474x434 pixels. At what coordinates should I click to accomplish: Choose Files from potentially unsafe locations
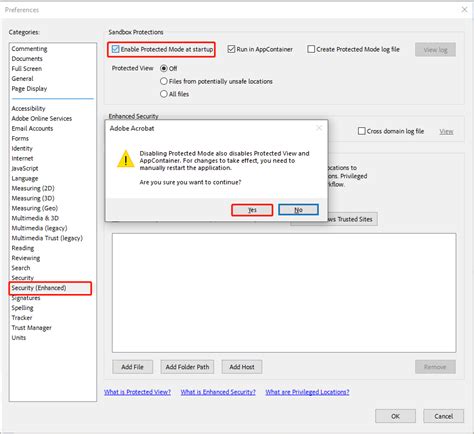(164, 81)
